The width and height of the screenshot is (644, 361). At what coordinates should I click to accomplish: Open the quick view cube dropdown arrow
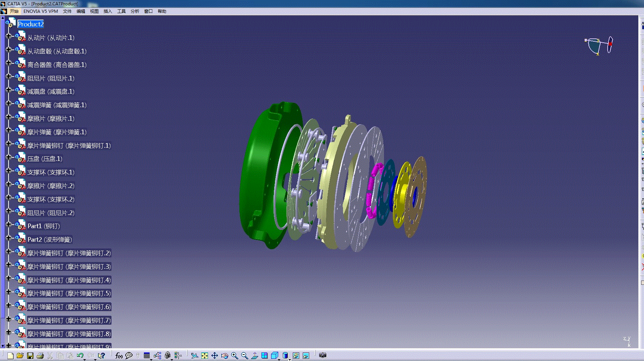click(x=279, y=359)
